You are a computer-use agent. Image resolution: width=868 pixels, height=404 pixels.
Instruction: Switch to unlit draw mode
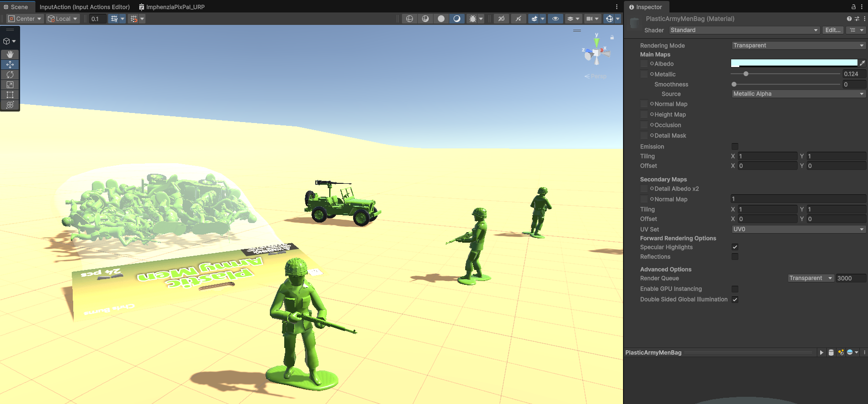(441, 19)
